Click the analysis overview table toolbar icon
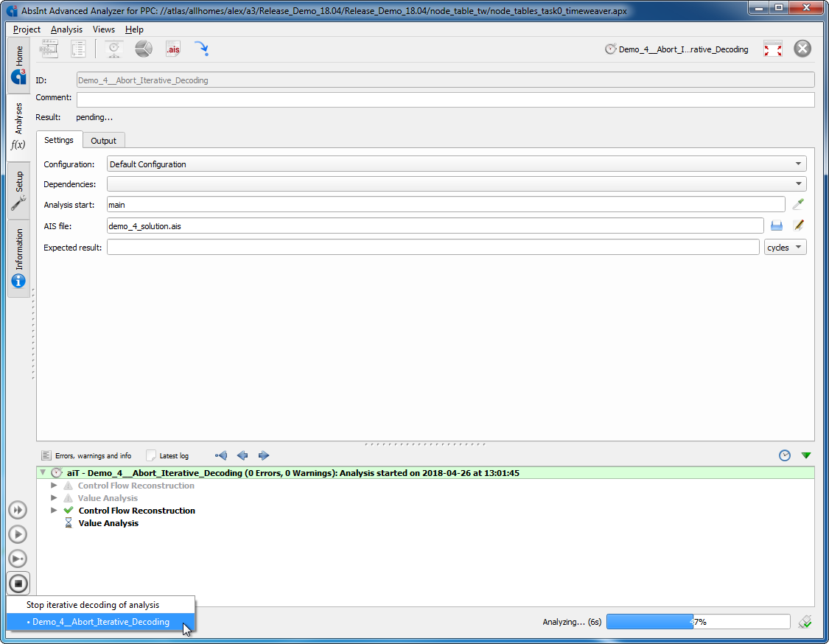This screenshot has height=644, width=829. point(49,49)
